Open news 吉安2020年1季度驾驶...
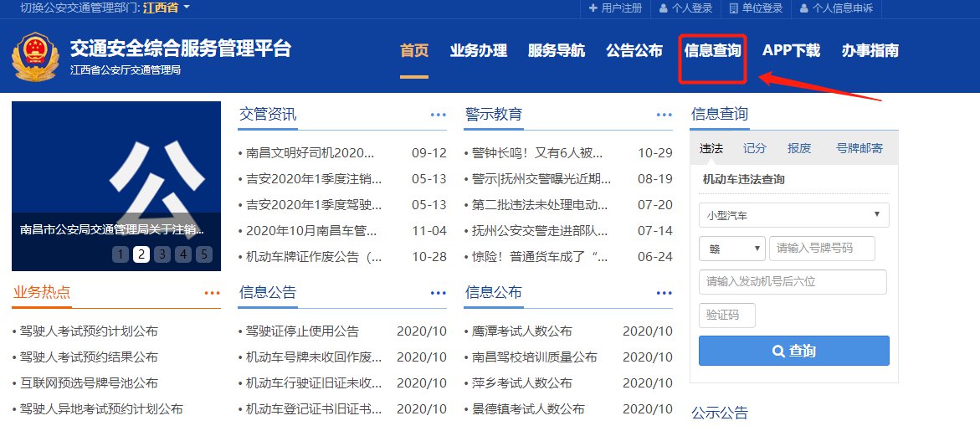 [x=313, y=205]
